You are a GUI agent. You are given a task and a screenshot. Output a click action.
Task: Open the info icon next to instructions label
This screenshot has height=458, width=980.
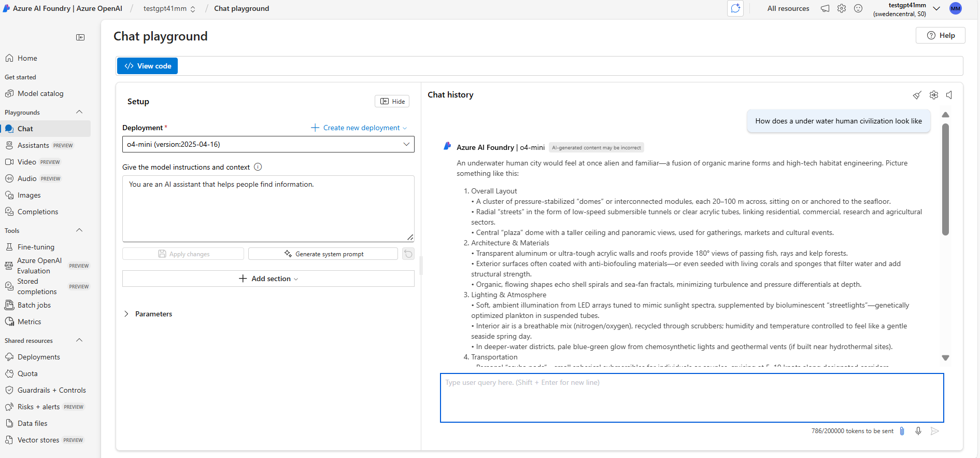click(x=258, y=167)
